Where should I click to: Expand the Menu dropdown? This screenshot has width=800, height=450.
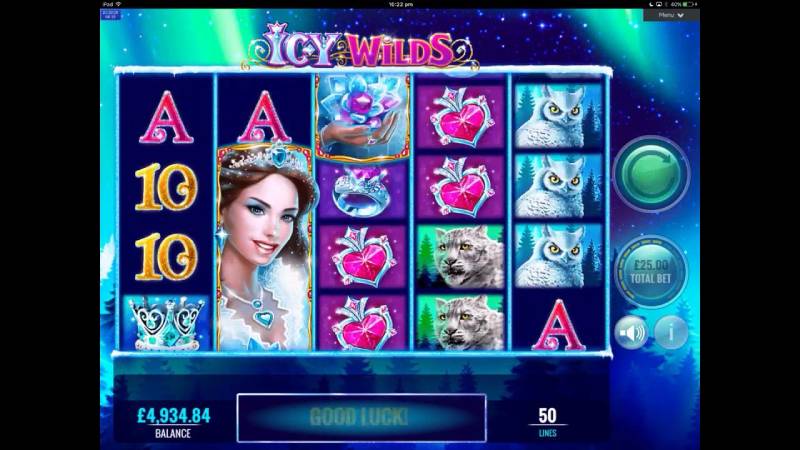[x=671, y=15]
